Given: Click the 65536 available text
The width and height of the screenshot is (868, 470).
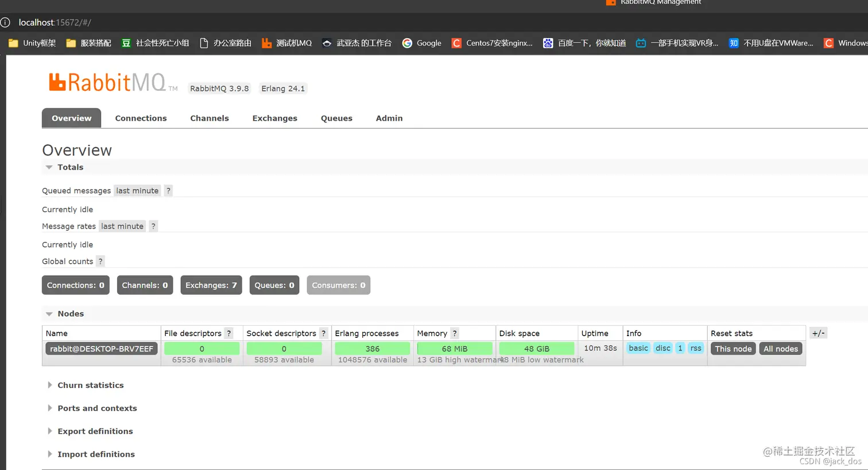Looking at the screenshot, I should coord(202,360).
